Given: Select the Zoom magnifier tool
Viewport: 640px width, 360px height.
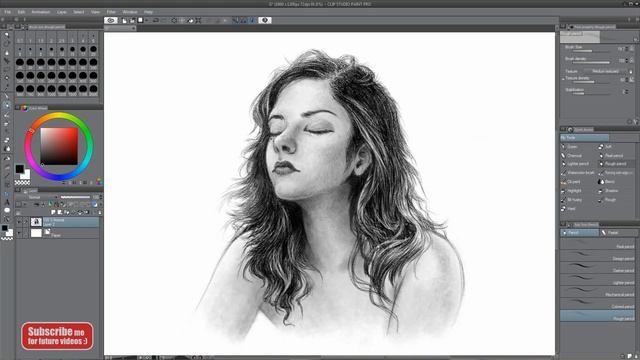Looking at the screenshot, I should [x=7, y=35].
